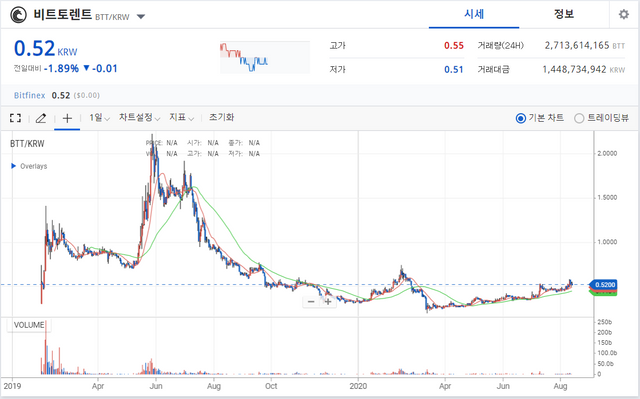
Task: Select the 기본 차트 radio button
Action: click(521, 118)
